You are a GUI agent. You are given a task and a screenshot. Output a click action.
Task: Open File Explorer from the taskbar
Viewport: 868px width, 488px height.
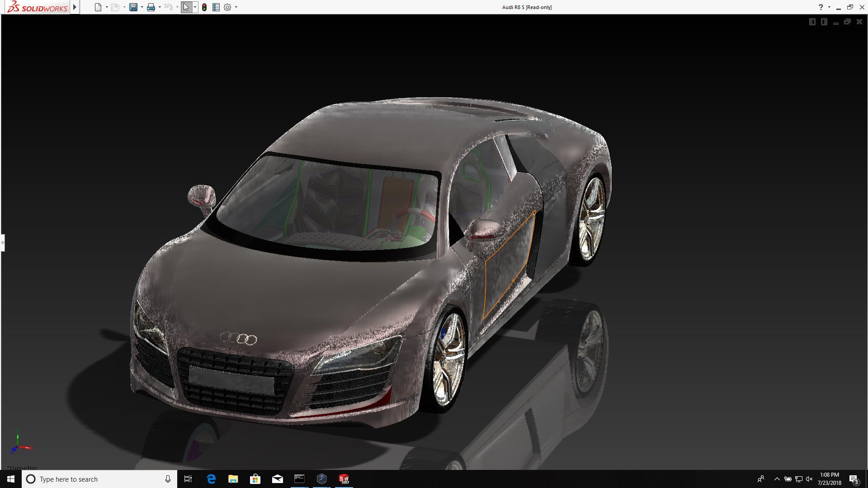(x=233, y=479)
